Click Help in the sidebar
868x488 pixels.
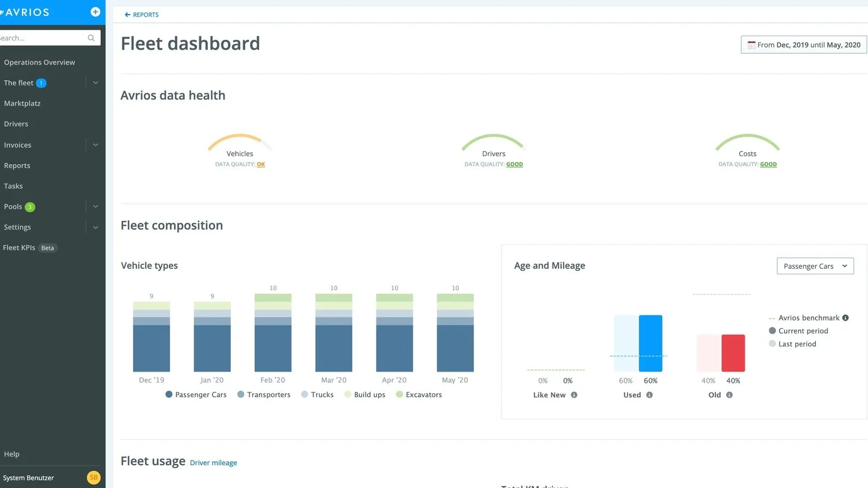pos(12,454)
